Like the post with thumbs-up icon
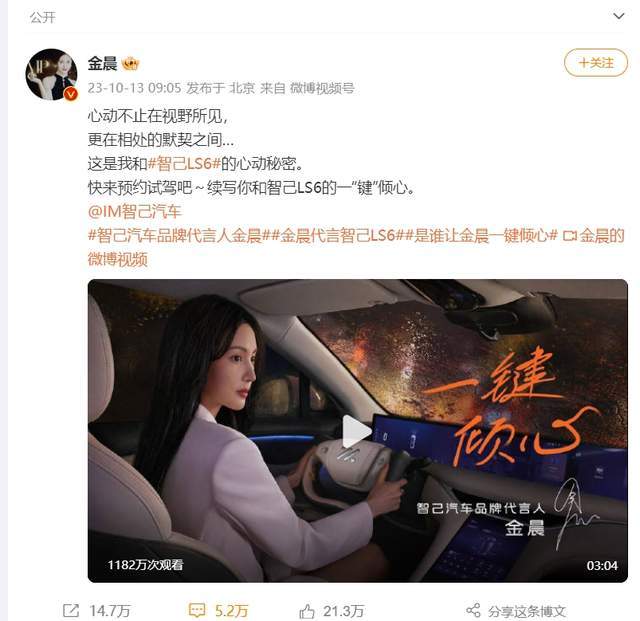Image resolution: width=640 pixels, height=621 pixels. click(x=307, y=611)
